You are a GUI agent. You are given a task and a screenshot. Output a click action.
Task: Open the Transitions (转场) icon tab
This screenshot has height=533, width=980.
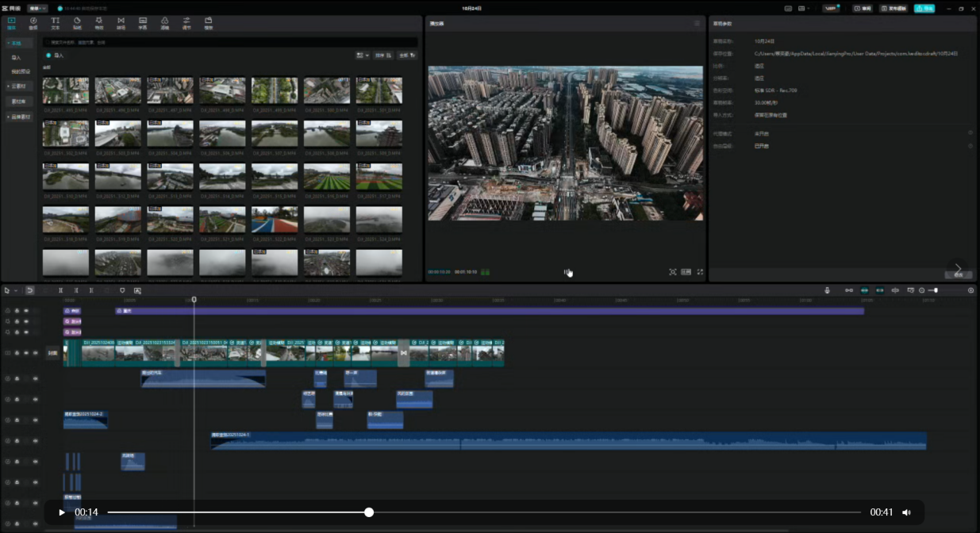121,23
